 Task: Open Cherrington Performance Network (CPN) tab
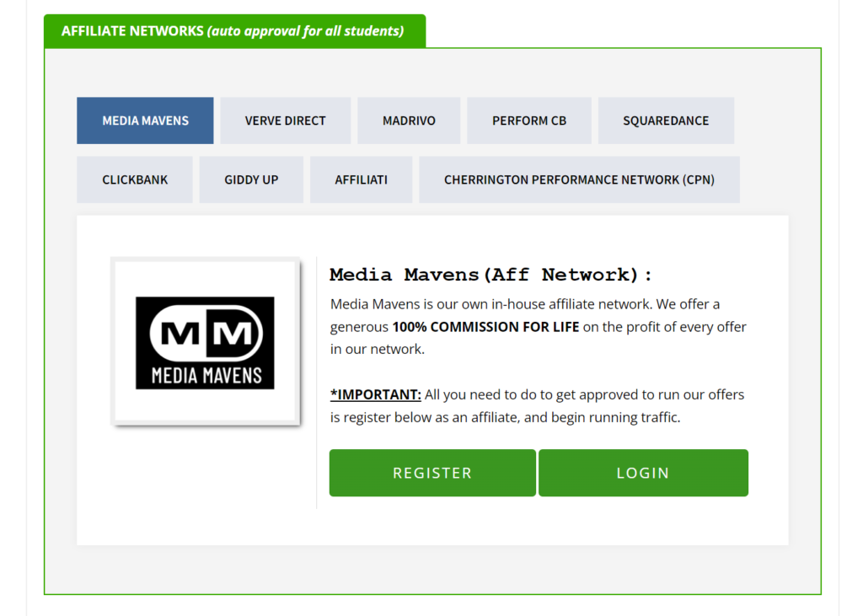579,179
